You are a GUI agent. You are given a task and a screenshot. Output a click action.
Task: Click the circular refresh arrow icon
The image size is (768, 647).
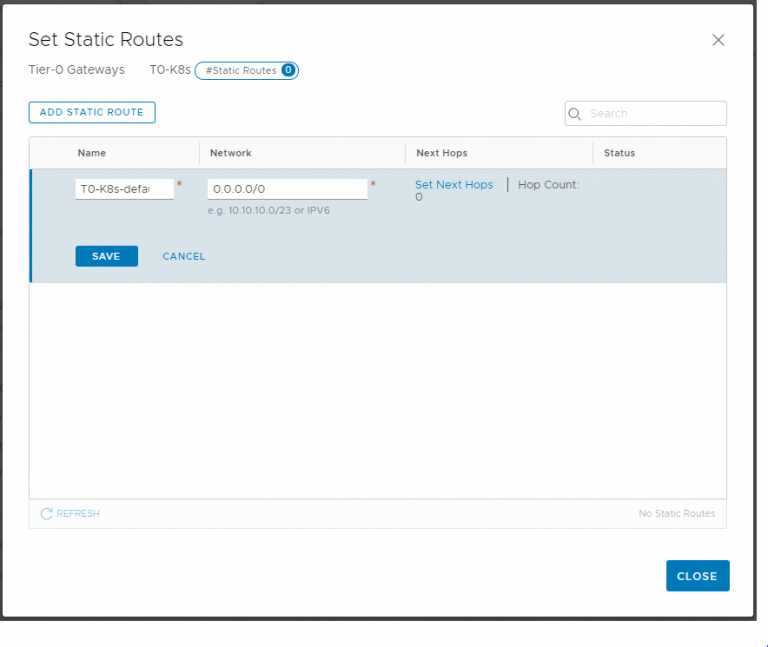(x=46, y=514)
